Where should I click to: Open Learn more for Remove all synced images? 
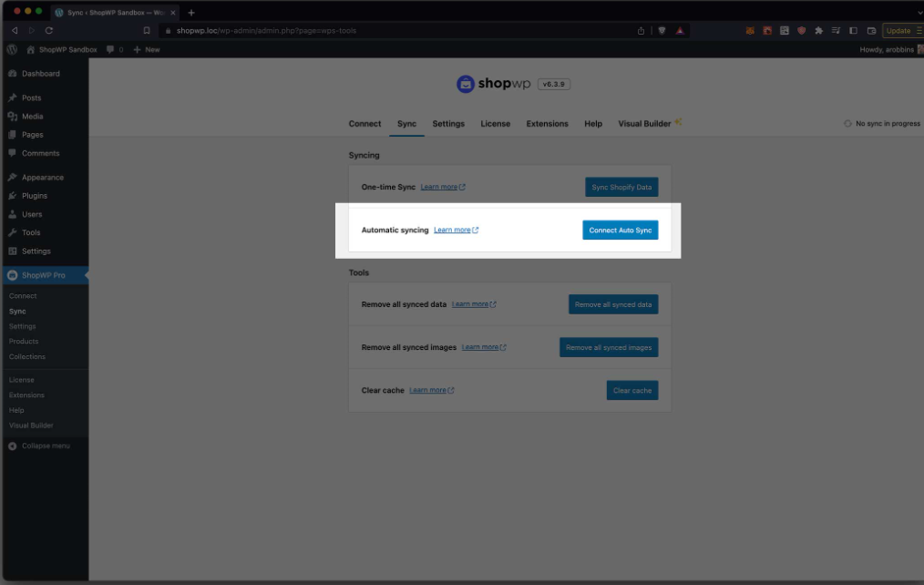[x=484, y=347]
